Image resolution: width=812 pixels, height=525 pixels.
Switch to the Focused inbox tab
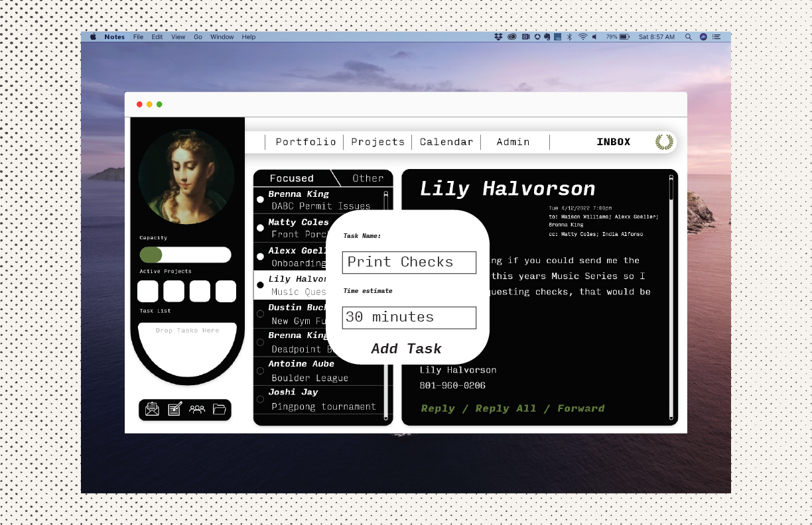click(292, 178)
